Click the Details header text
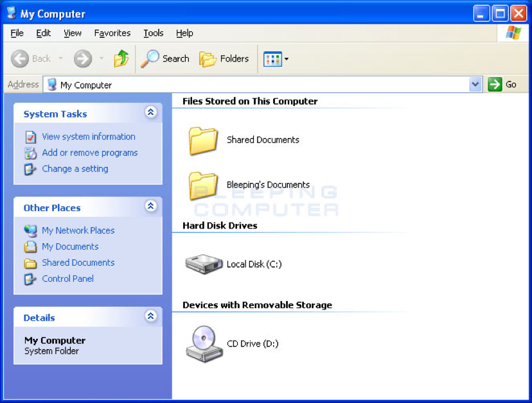 coord(39,318)
